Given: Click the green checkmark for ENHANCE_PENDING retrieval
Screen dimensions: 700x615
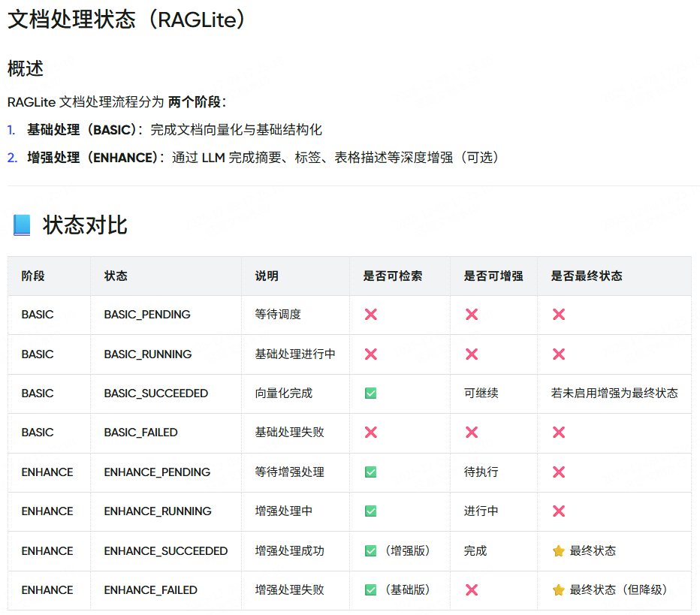Looking at the screenshot, I should click(370, 472).
